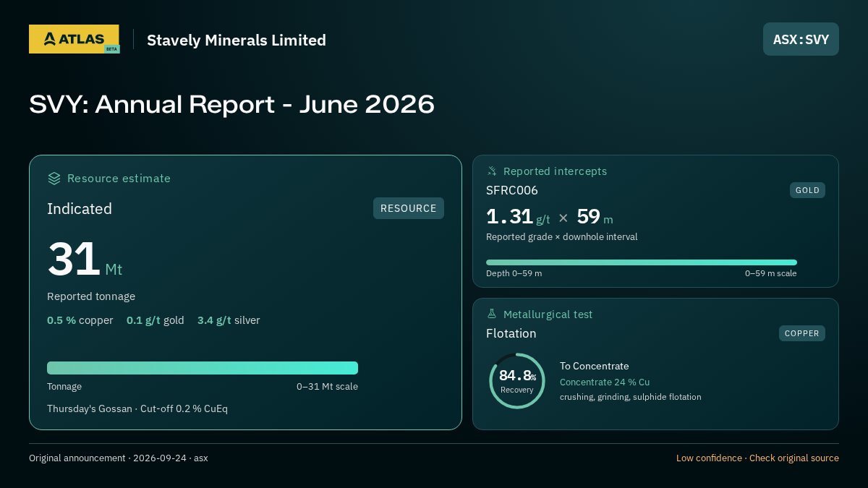Click the flask icon beside Metallurgical test
This screenshot has width=868, height=488.
pos(492,314)
